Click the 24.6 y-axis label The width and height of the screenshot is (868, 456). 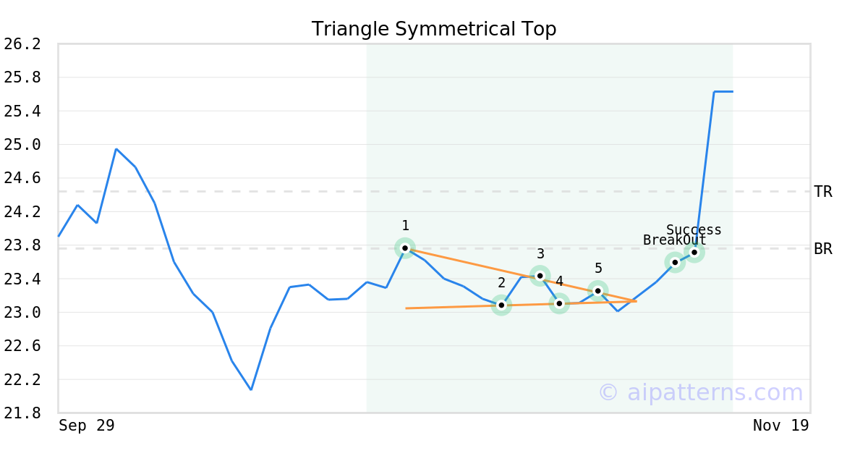(22, 178)
